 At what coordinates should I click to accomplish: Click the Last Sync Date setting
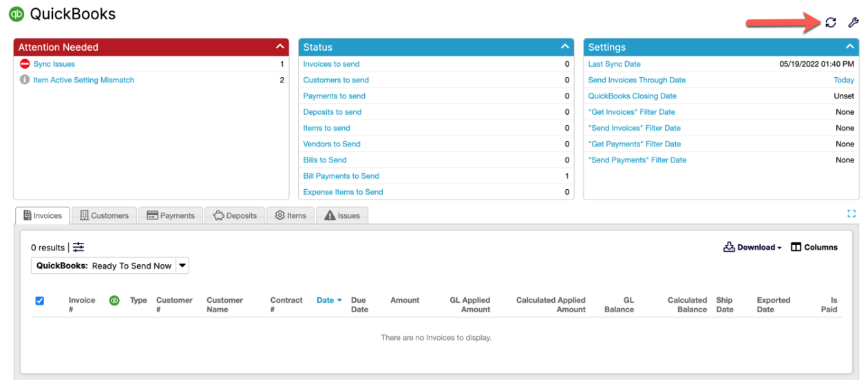614,64
